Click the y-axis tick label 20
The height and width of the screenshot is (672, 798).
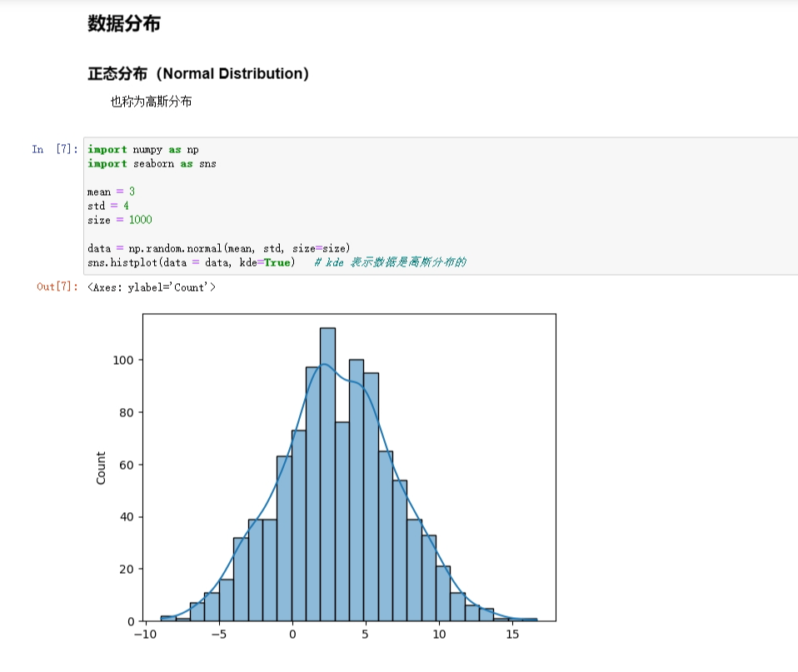click(x=127, y=570)
